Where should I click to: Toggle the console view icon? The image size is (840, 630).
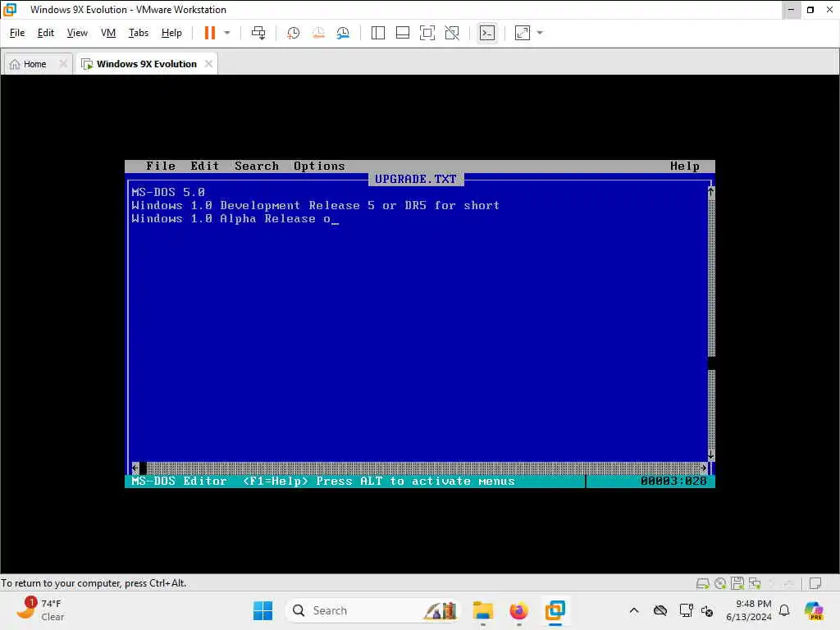pyautogui.click(x=487, y=33)
